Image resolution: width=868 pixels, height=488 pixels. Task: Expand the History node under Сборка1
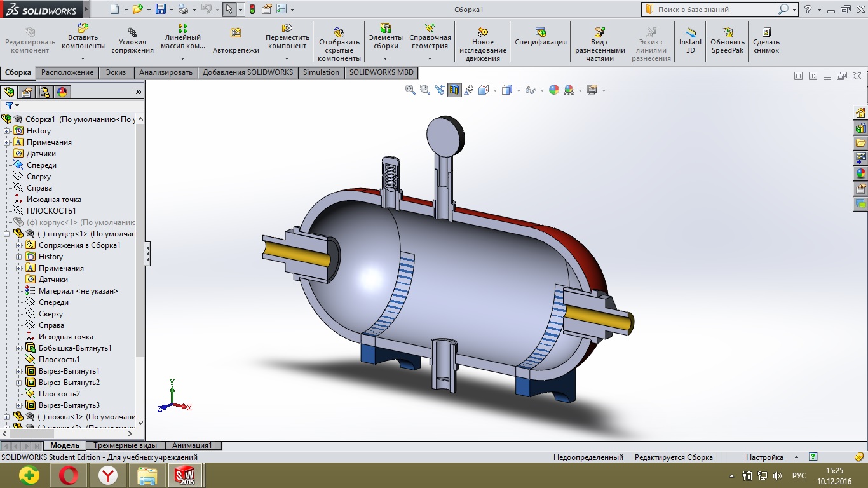point(8,131)
